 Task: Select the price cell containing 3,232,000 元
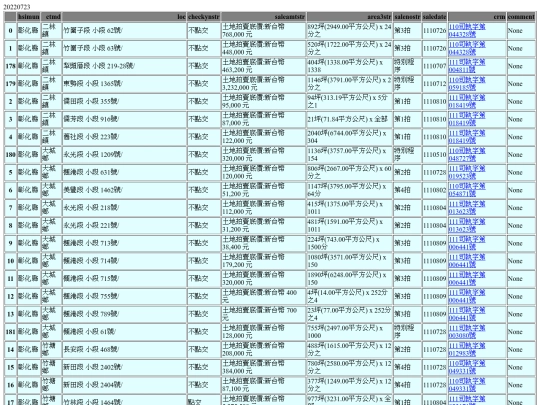(263, 84)
